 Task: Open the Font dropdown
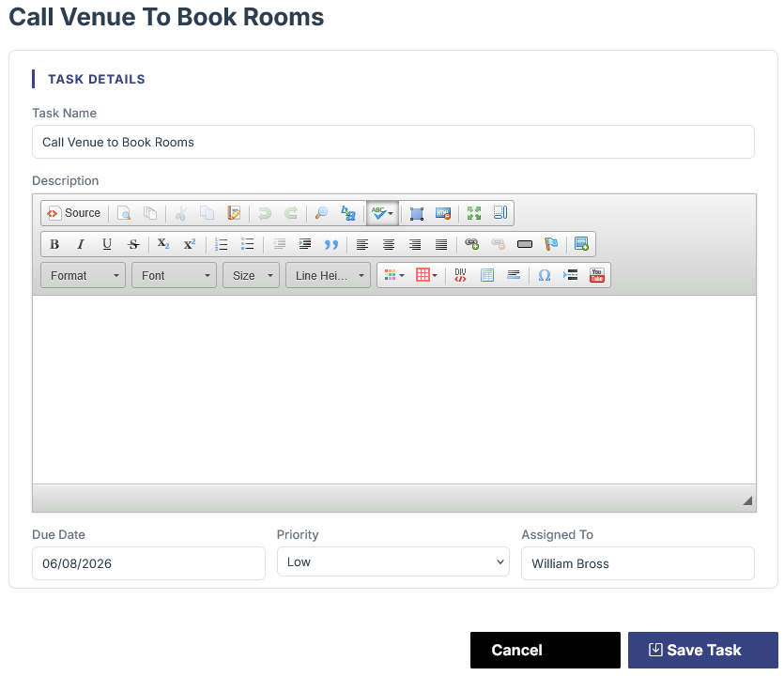click(x=174, y=275)
